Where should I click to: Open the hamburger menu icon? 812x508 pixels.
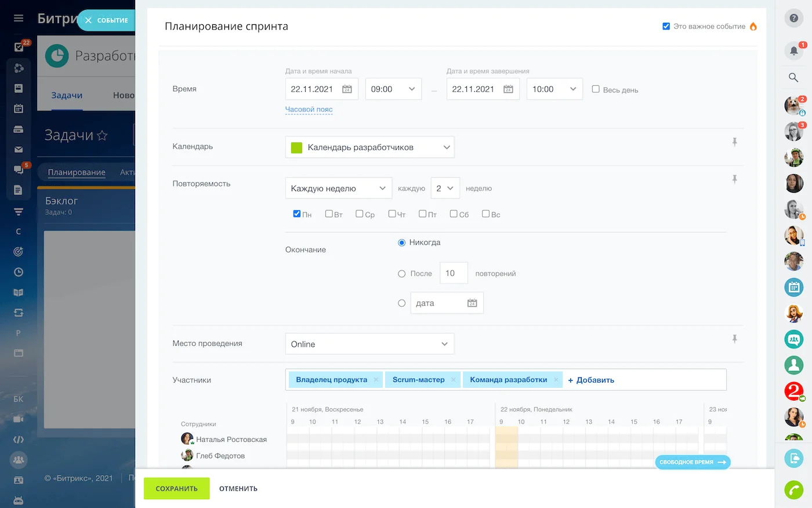click(x=19, y=18)
